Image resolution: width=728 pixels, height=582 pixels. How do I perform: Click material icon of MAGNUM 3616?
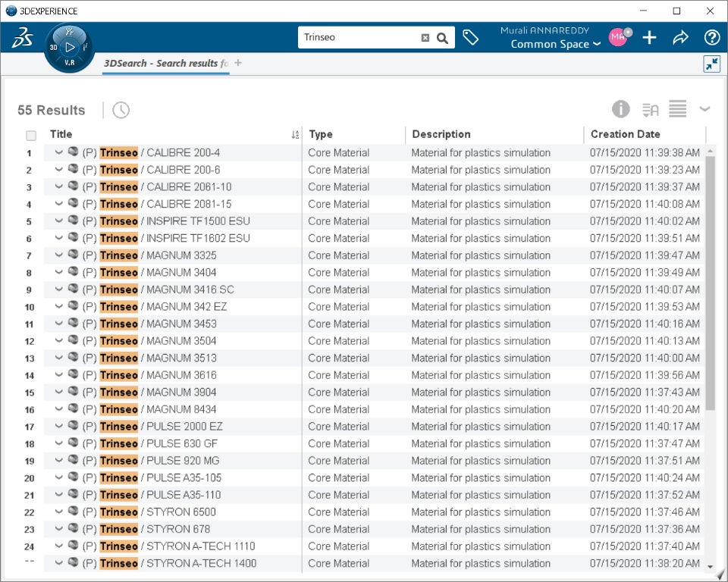pyautogui.click(x=73, y=374)
